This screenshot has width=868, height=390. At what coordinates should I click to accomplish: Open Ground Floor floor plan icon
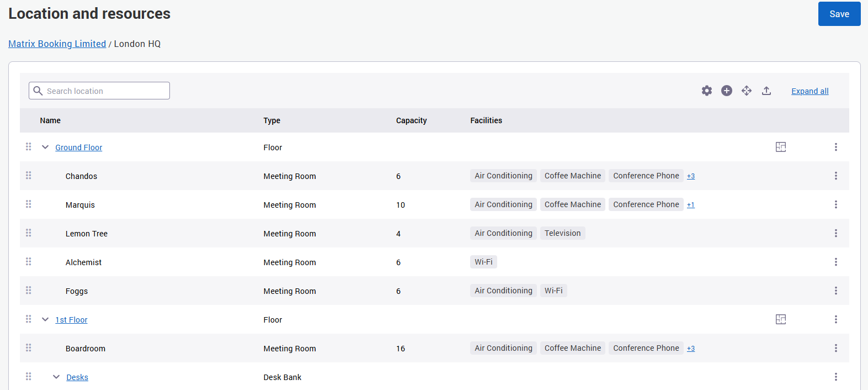pos(781,147)
